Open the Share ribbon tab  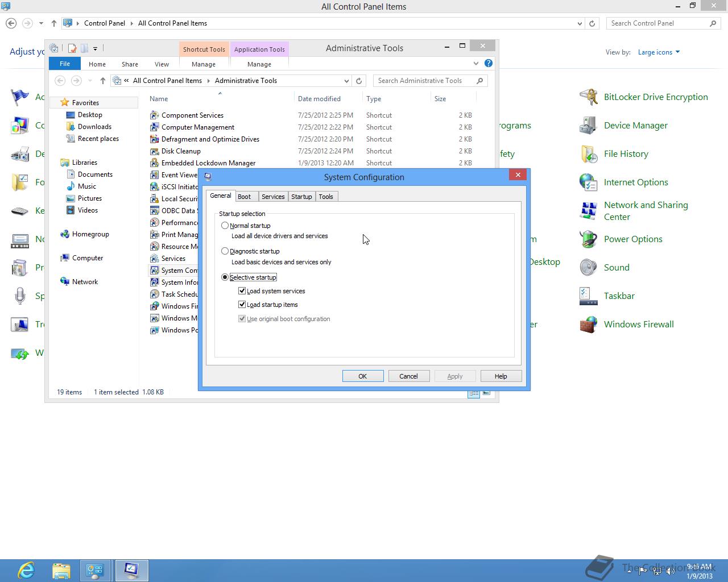coord(130,64)
